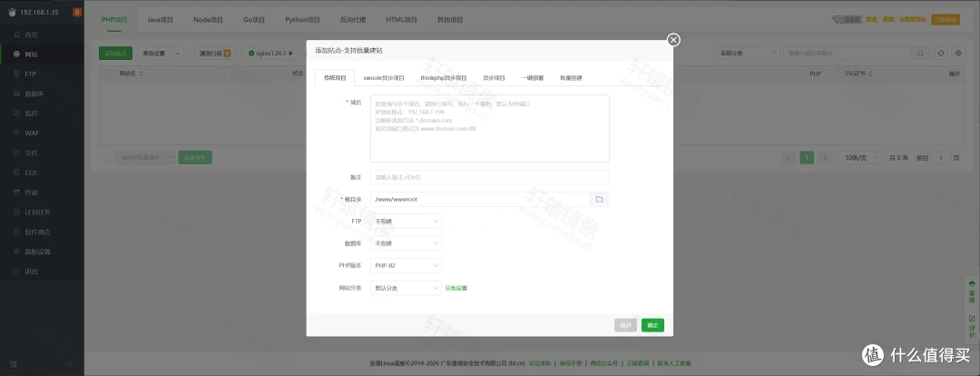Open the 监控 monitoring sidebar item
The width and height of the screenshot is (980, 376).
(41, 114)
